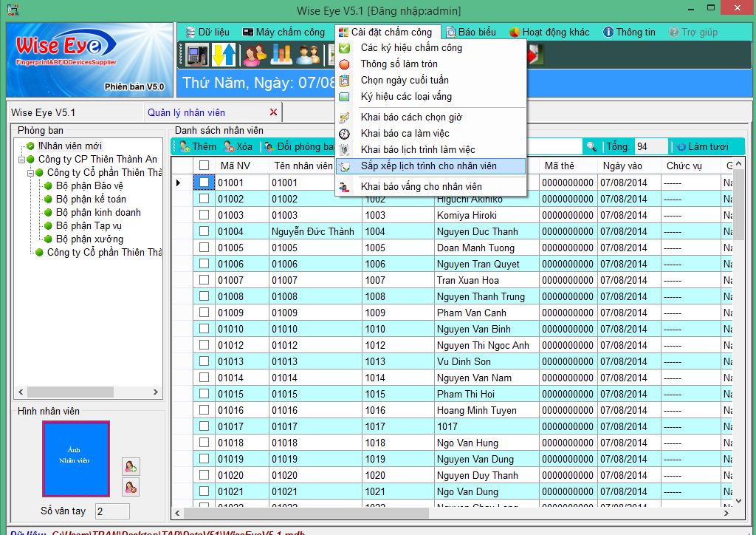
Task: Collapse Công ty CP Thiên Thành An node
Action: tap(21, 160)
